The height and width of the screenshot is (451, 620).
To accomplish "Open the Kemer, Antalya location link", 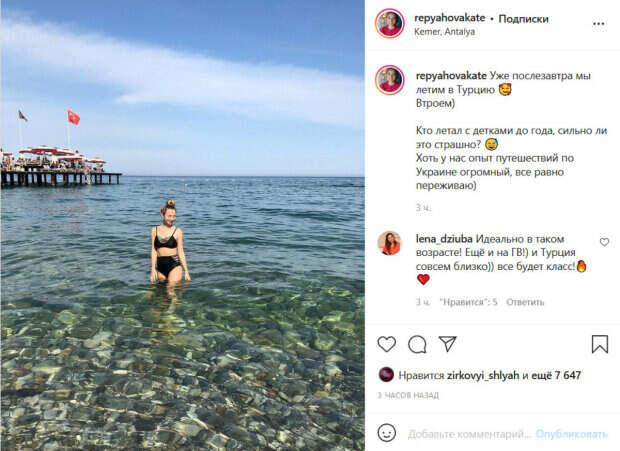I will pyautogui.click(x=444, y=32).
